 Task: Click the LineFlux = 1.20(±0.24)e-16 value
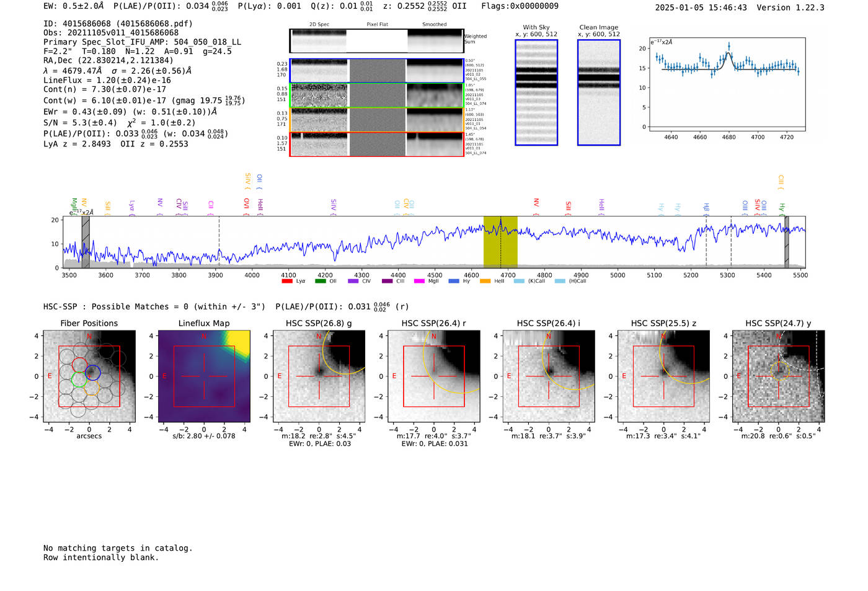point(107,80)
